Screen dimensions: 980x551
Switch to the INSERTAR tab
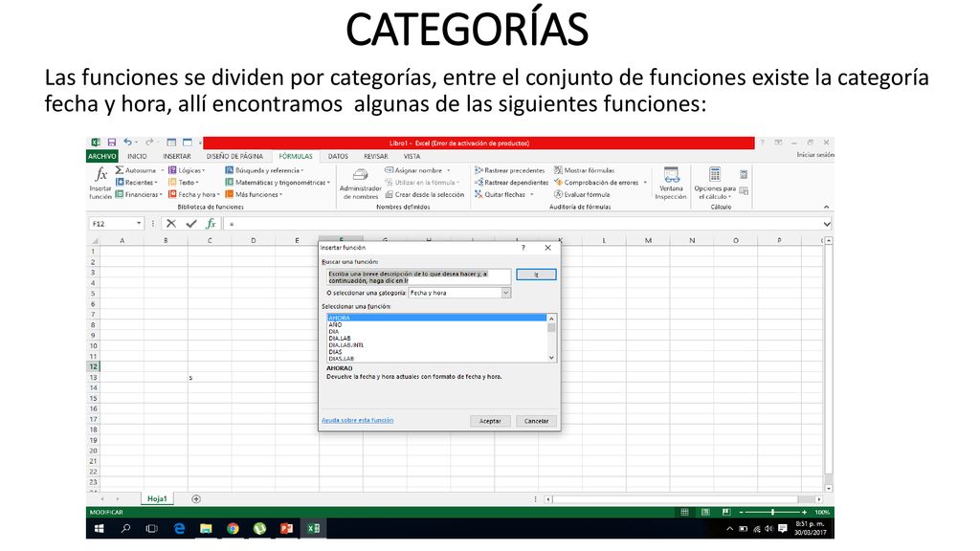177,156
